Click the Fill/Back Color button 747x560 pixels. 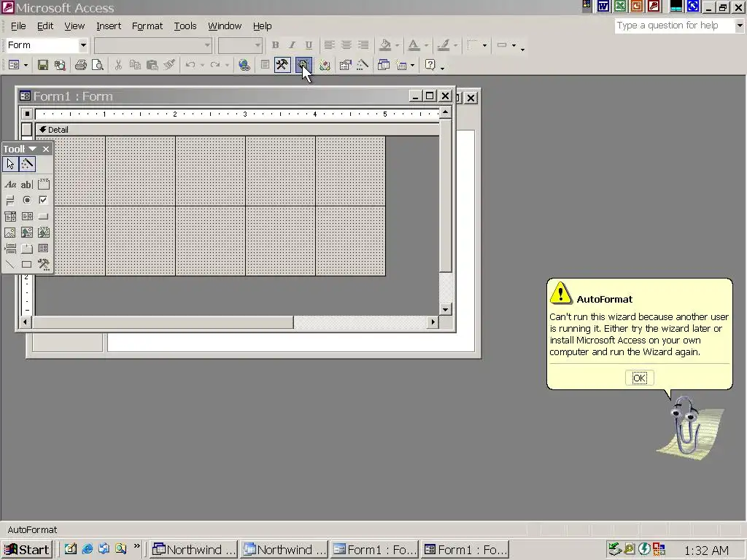tap(385, 45)
